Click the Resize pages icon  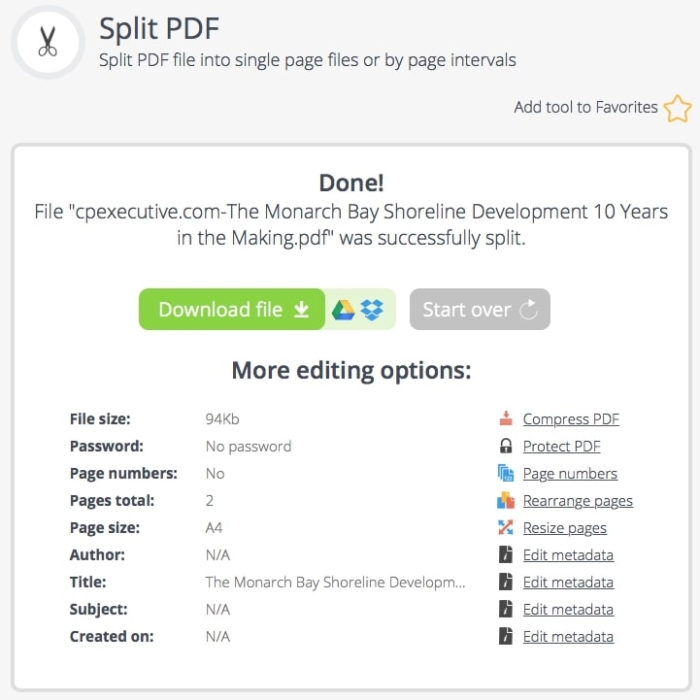click(x=506, y=527)
